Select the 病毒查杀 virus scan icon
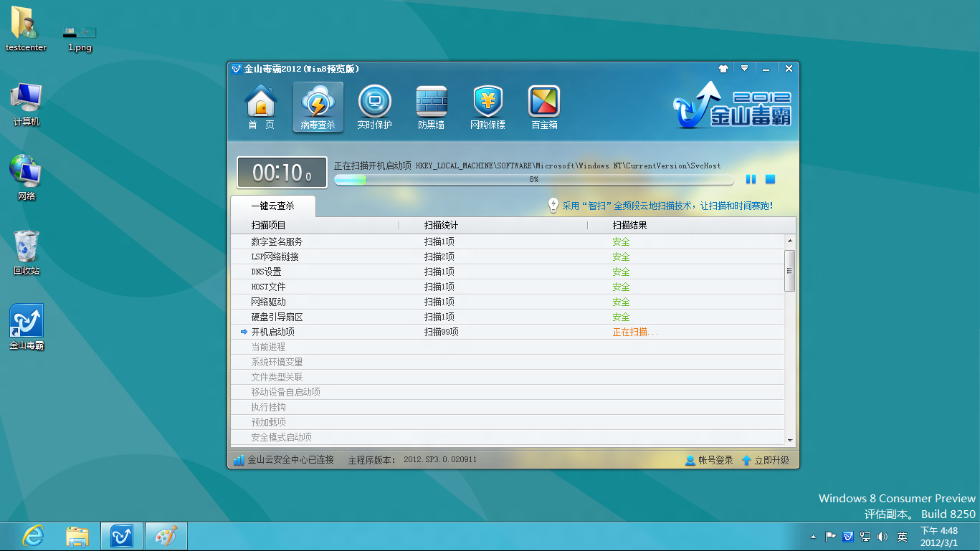 (x=318, y=107)
